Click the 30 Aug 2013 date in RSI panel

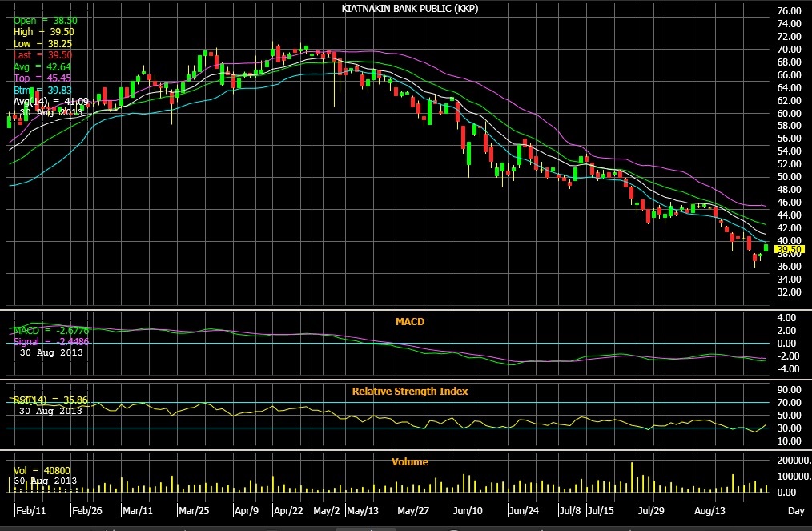pos(50,411)
